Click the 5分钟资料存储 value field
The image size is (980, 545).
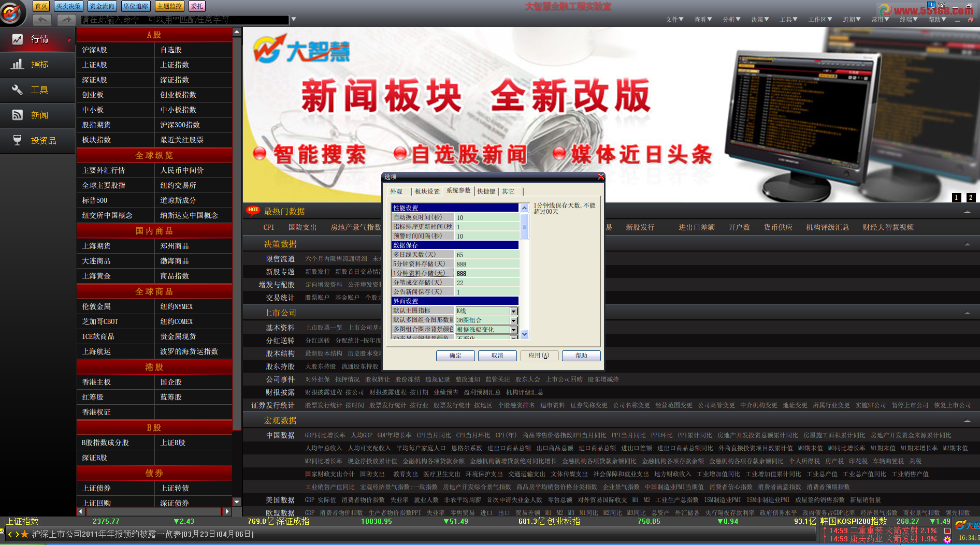(487, 264)
